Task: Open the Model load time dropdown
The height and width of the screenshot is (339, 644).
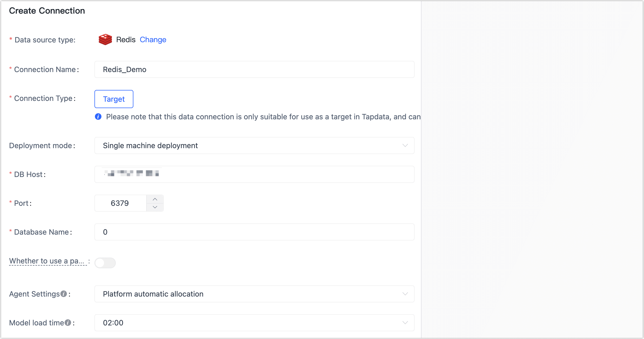Action: click(x=253, y=322)
